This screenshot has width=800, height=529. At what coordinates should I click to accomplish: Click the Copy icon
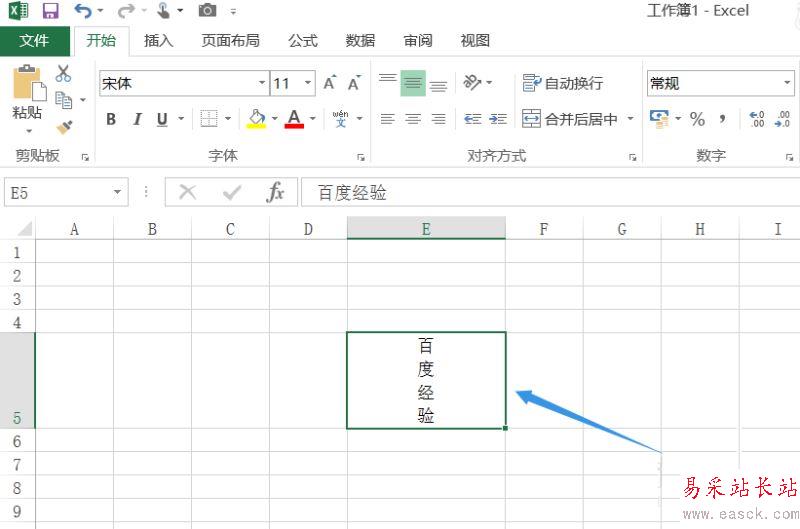click(x=63, y=100)
